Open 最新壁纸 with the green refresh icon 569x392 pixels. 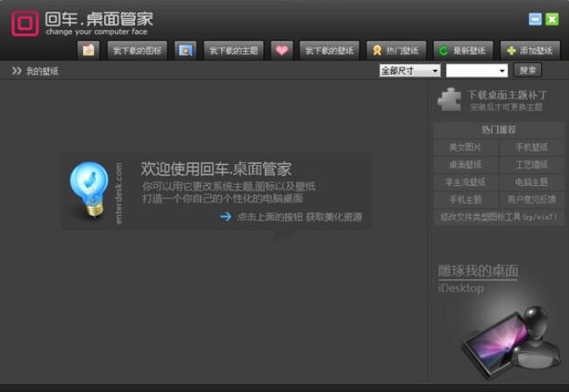point(464,50)
